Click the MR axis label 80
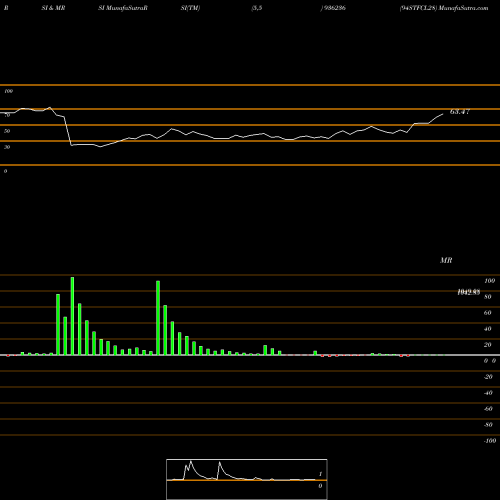The height and width of the screenshot is (500, 500). [x=487, y=297]
